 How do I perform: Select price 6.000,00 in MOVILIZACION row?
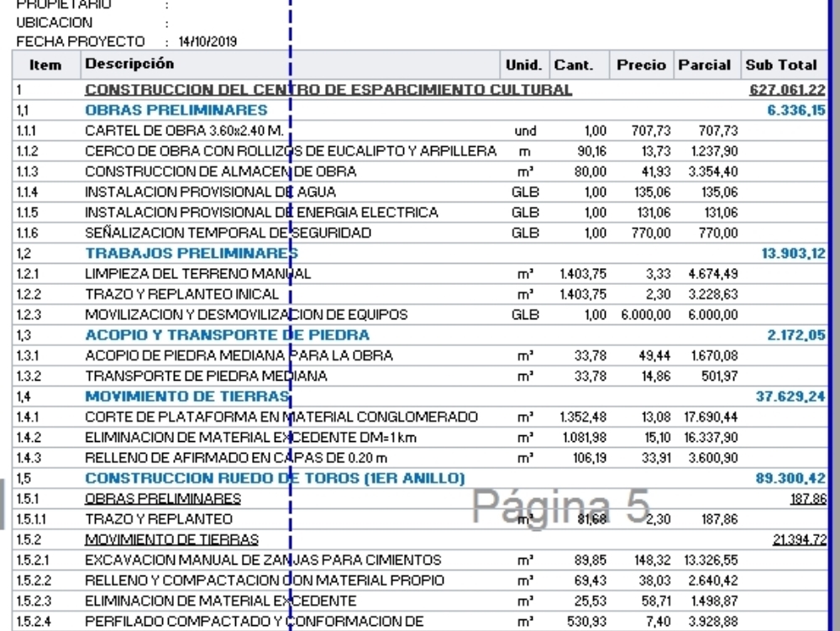(646, 314)
